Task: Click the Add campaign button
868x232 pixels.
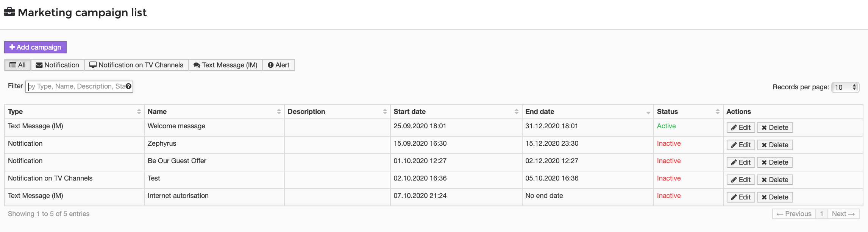Action: (x=35, y=47)
